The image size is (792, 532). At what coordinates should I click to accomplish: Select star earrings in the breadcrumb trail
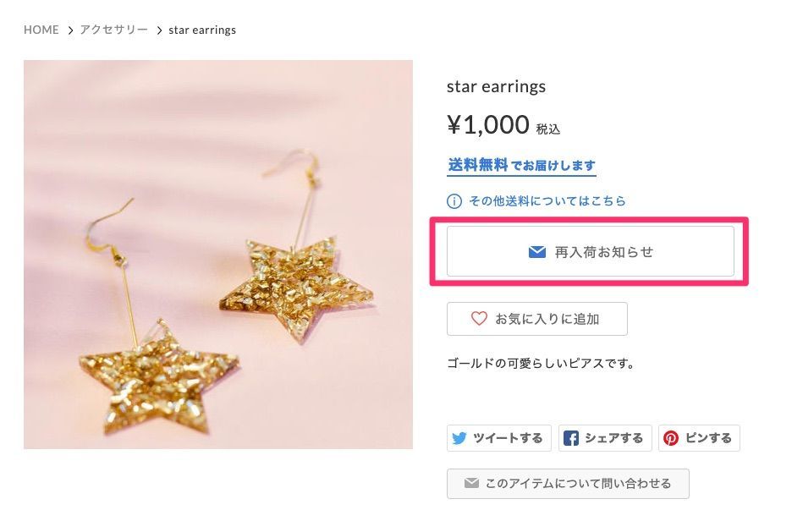[x=202, y=30]
